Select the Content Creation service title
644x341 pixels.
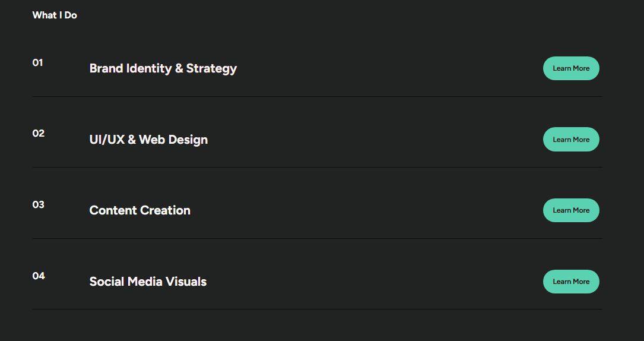(x=139, y=210)
